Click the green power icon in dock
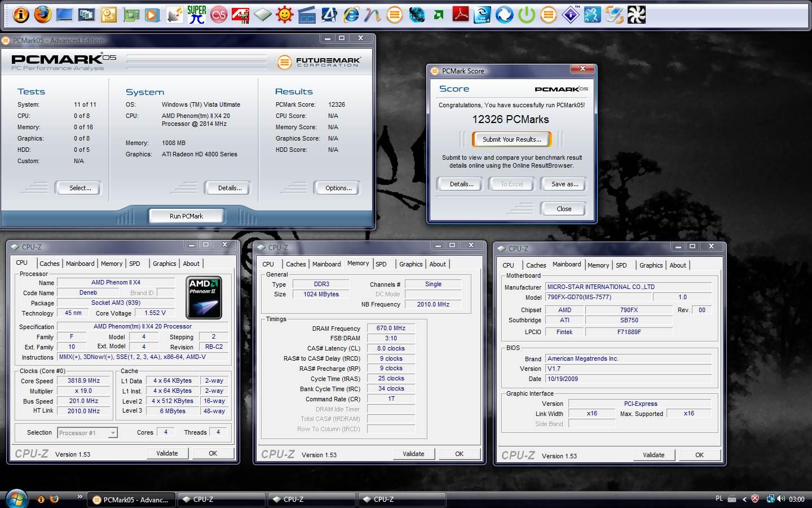Viewport: 812px width, 508px height. tap(526, 15)
